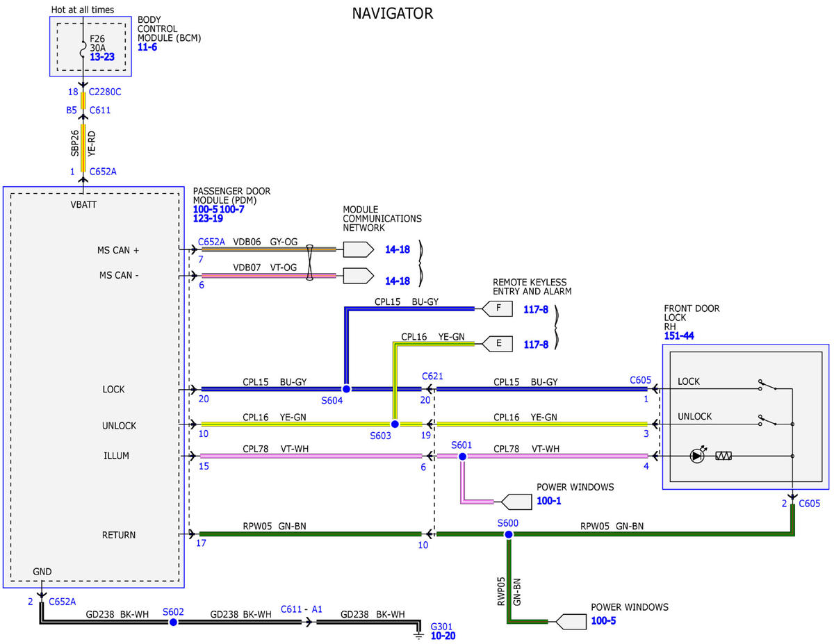Click the LOCK switch symbol in door lock
This screenshot has height=644, width=834.
click(767, 386)
